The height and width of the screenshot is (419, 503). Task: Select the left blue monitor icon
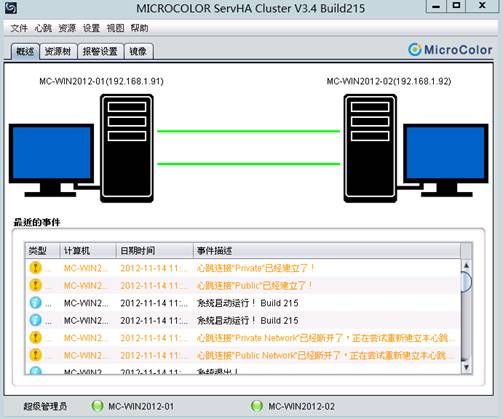(51, 160)
